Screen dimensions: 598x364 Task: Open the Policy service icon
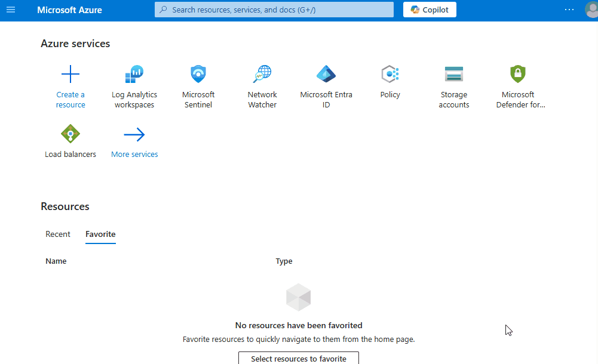(x=390, y=74)
